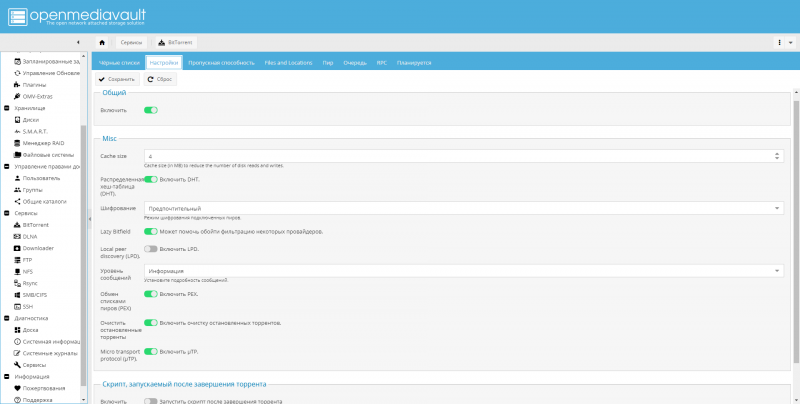This screenshot has width=800, height=404.
Task: Switch to the Пир tab
Action: (x=328, y=63)
